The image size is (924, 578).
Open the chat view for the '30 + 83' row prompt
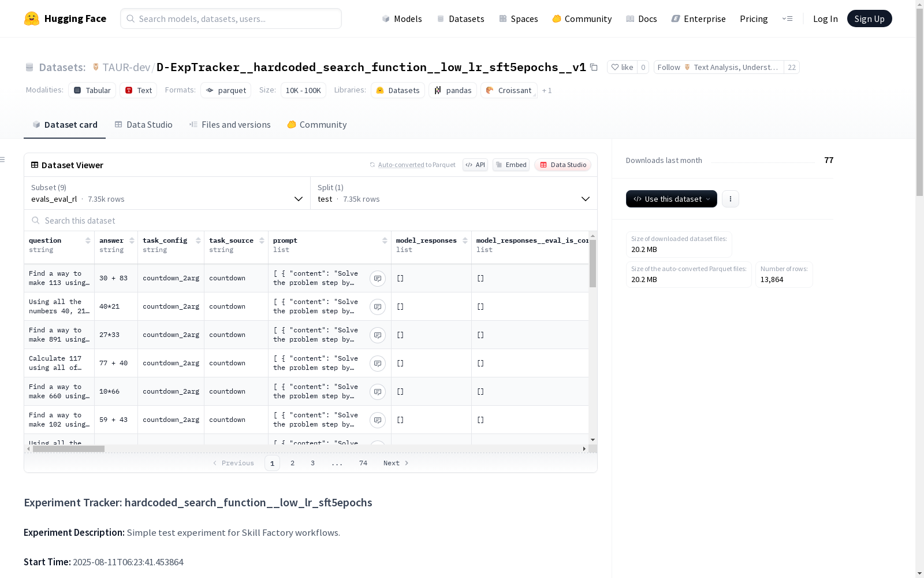(x=378, y=279)
